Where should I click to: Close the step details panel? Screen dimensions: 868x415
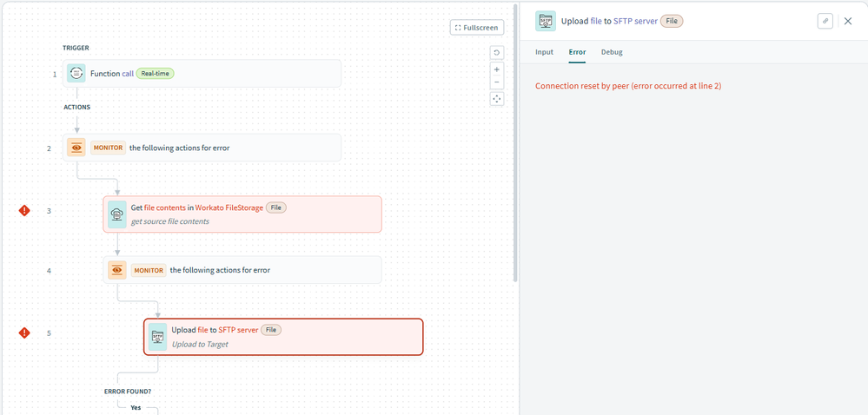[847, 21]
